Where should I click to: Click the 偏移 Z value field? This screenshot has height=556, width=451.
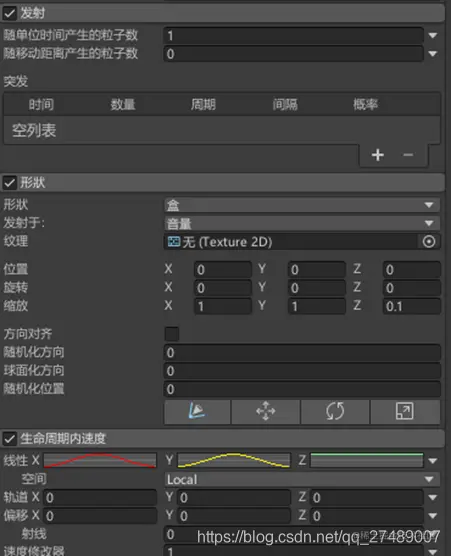[367, 516]
